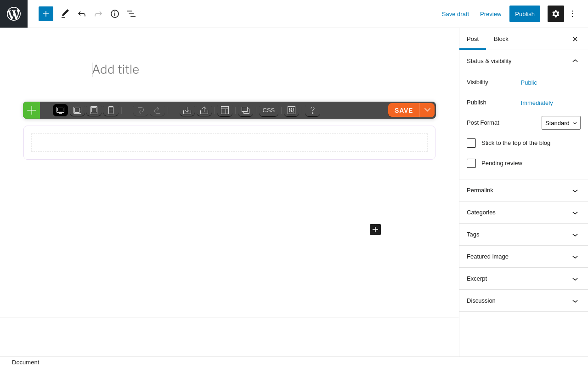
Task: Switch to desktop device view
Action: pyautogui.click(x=60, y=110)
